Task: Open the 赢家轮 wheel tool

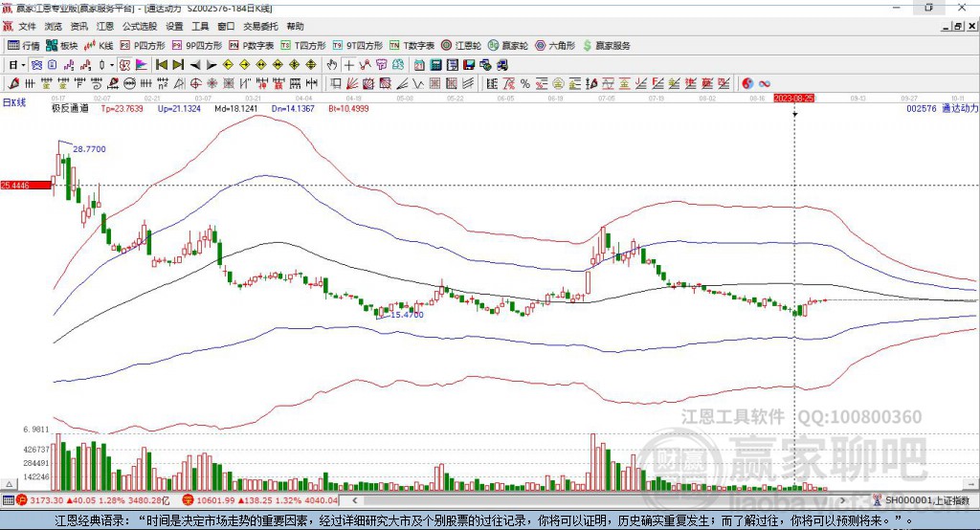Action: (507, 46)
